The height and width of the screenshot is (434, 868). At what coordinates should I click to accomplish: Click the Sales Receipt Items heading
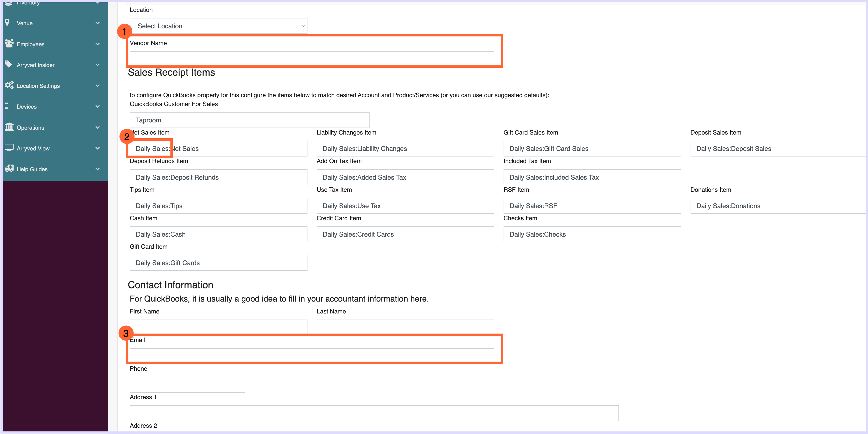click(x=171, y=72)
